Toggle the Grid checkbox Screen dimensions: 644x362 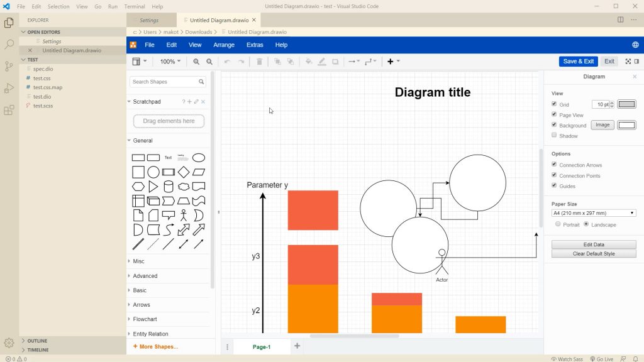[554, 104]
